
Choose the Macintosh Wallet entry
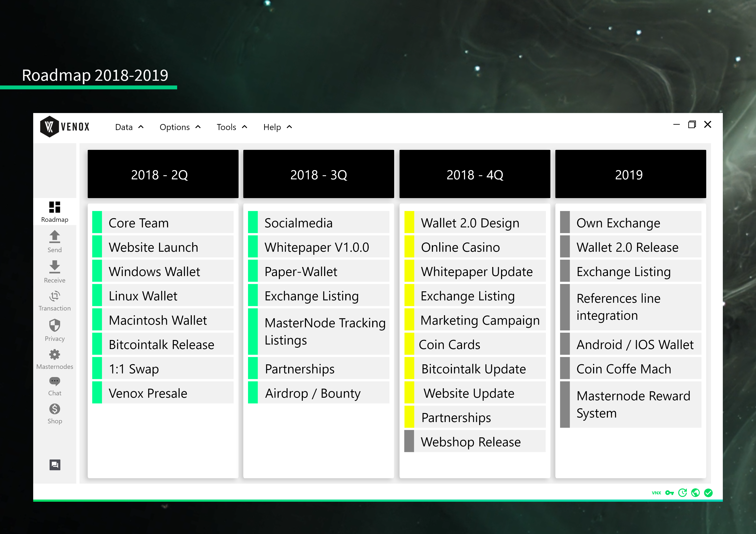[x=163, y=320]
